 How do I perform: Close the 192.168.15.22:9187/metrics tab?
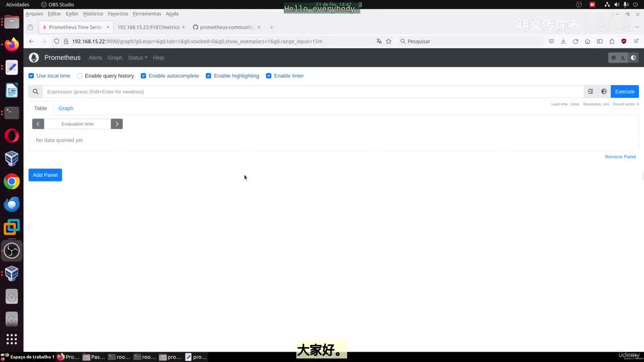click(x=183, y=27)
